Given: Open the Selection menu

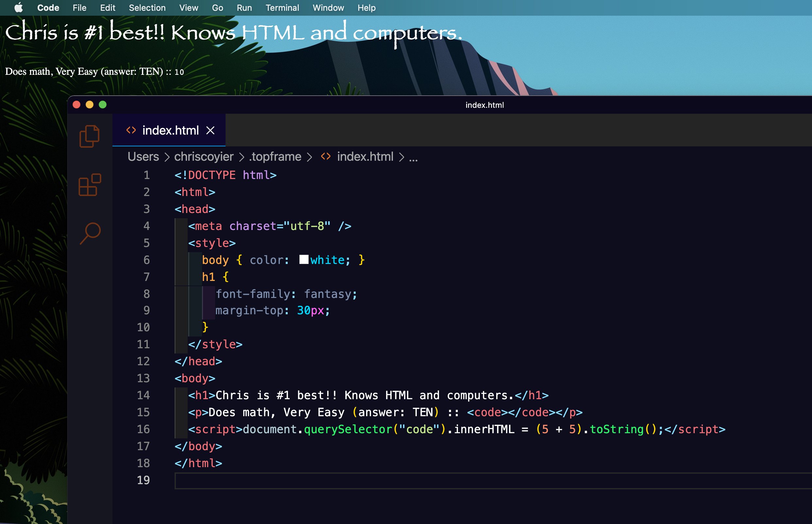Looking at the screenshot, I should [x=147, y=8].
